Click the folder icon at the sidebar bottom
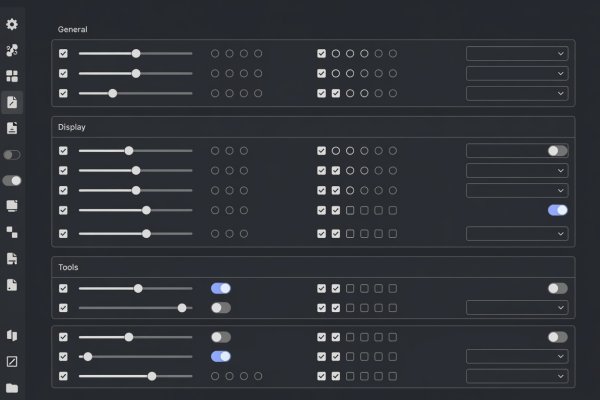The width and height of the screenshot is (600, 400). [x=12, y=388]
